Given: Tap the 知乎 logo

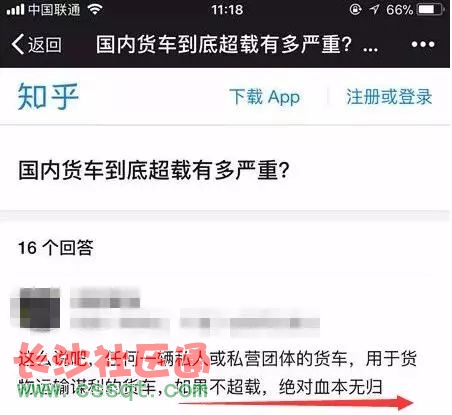Looking at the screenshot, I should [48, 97].
